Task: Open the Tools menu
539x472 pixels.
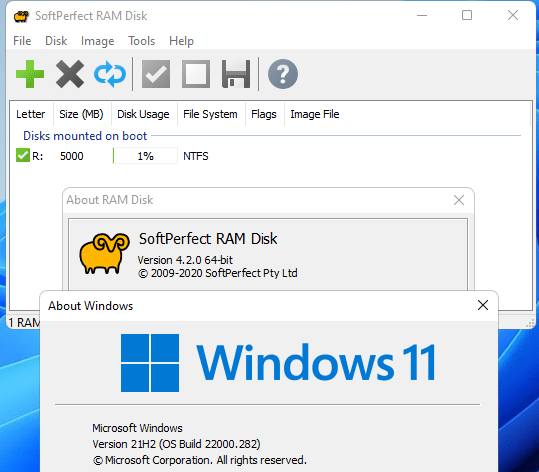Action: coord(141,41)
